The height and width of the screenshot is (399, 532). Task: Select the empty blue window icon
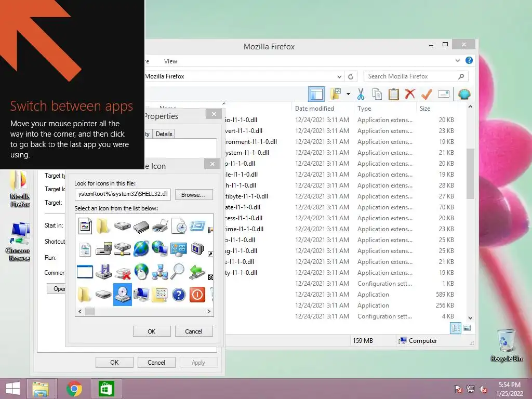click(x=85, y=272)
